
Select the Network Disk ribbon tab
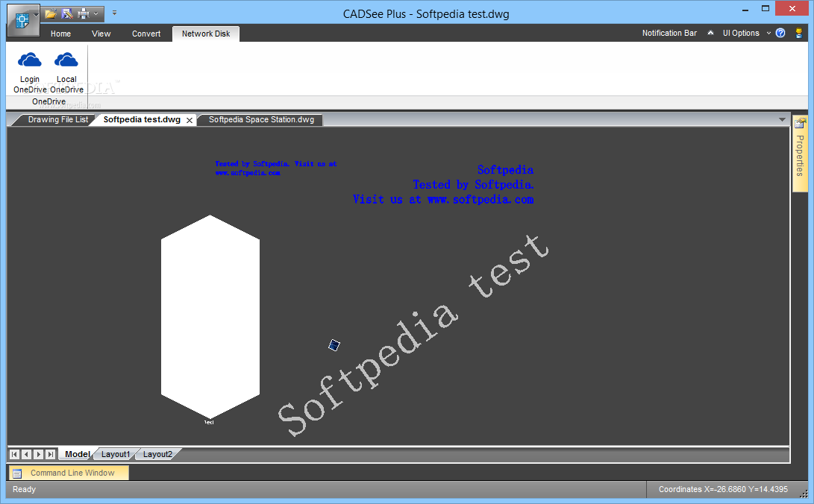pos(206,34)
